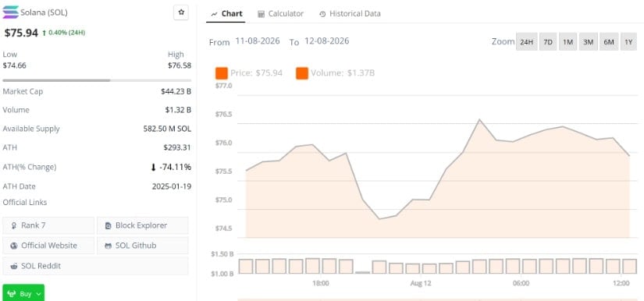Click the Solana (SOL) title
The width and height of the screenshot is (644, 301).
(44, 12)
